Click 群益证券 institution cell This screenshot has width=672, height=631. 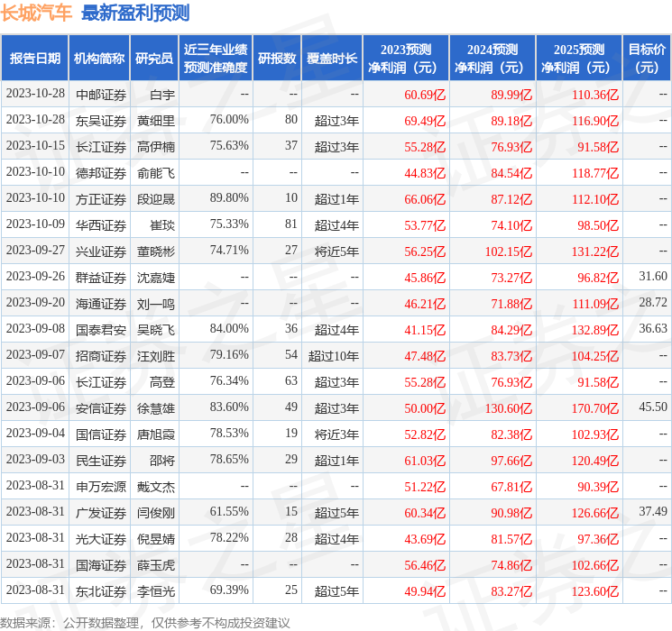101,278
